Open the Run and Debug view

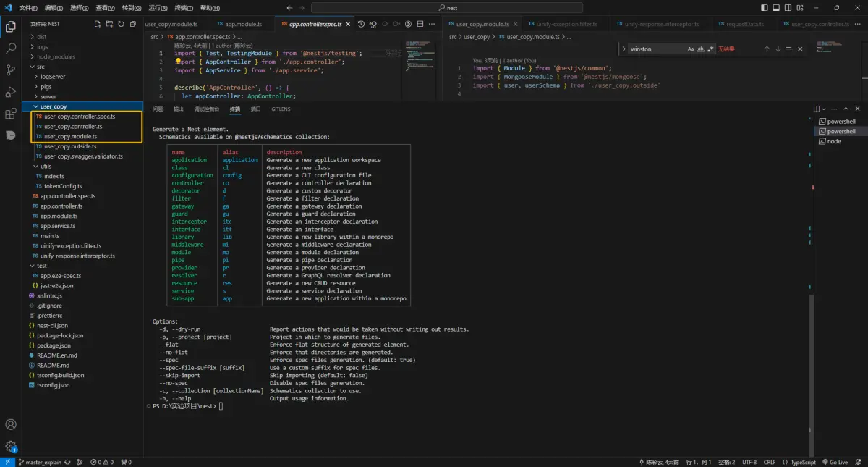(x=11, y=92)
